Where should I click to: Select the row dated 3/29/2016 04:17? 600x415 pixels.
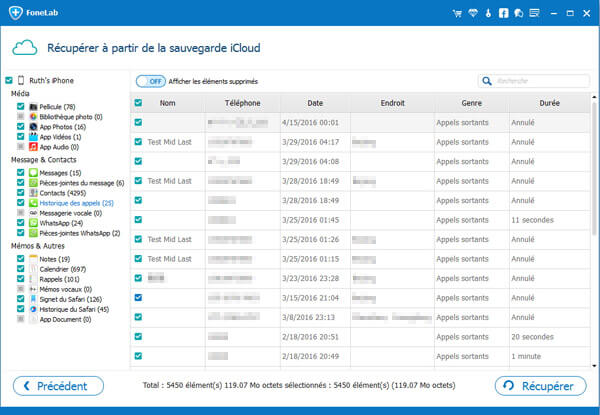click(x=360, y=142)
